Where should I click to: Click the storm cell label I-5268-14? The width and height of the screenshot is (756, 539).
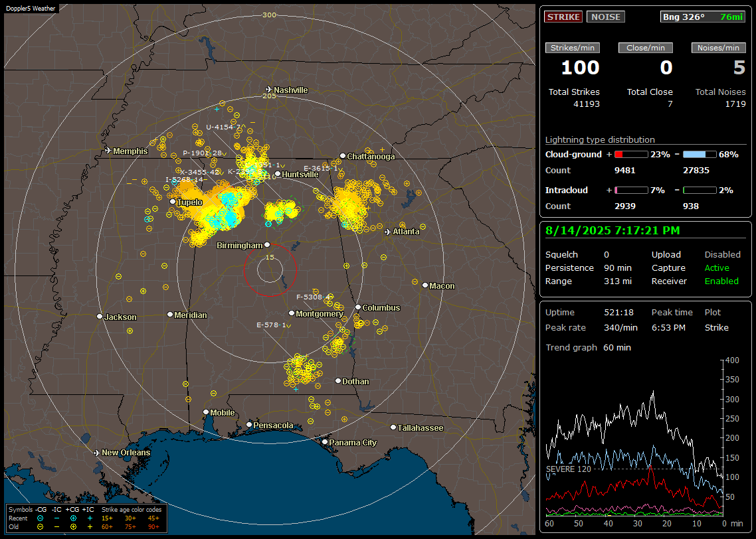[185, 180]
